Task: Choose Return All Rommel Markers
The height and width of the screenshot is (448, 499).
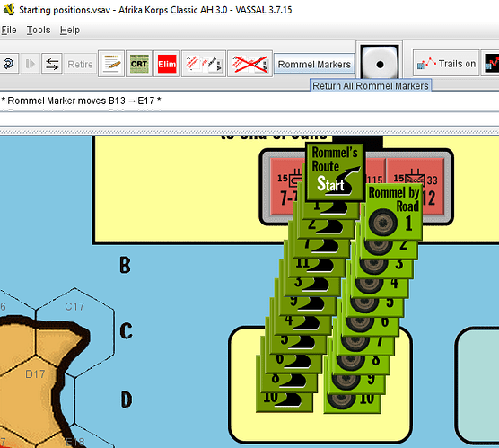Action: pyautogui.click(x=371, y=85)
